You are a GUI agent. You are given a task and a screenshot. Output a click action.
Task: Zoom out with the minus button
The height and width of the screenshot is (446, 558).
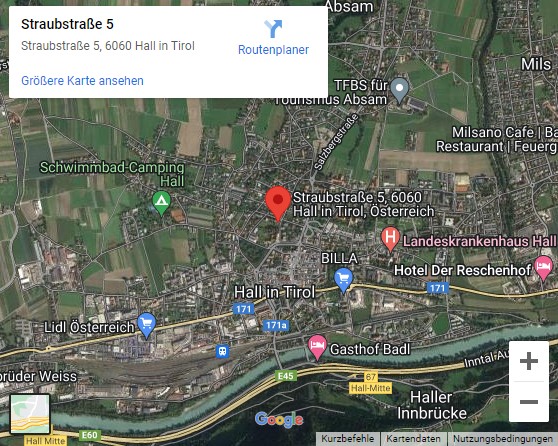click(529, 402)
